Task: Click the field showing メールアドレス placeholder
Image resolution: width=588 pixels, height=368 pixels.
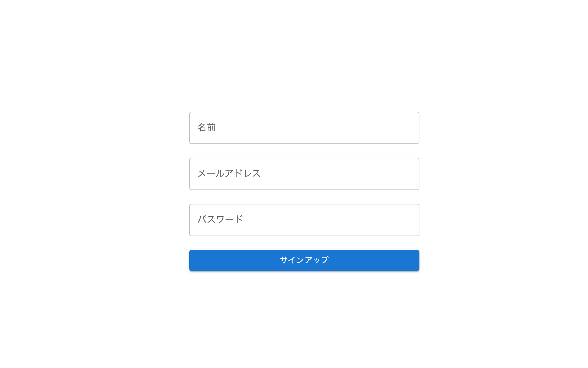Action: (x=304, y=174)
